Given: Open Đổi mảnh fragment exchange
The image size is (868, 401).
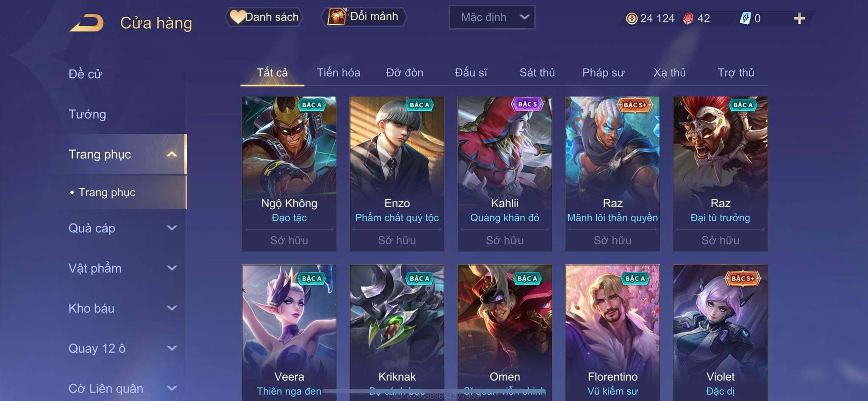Looking at the screenshot, I should click(364, 17).
